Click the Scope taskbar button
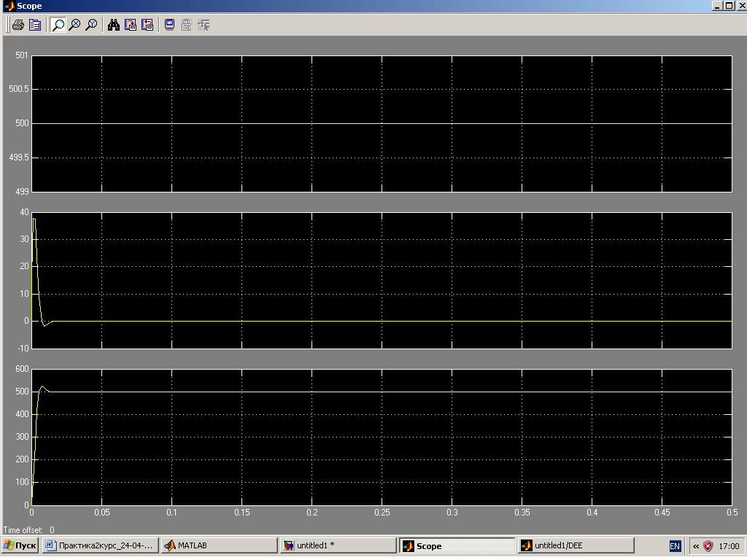747x560 pixels. pyautogui.click(x=457, y=545)
